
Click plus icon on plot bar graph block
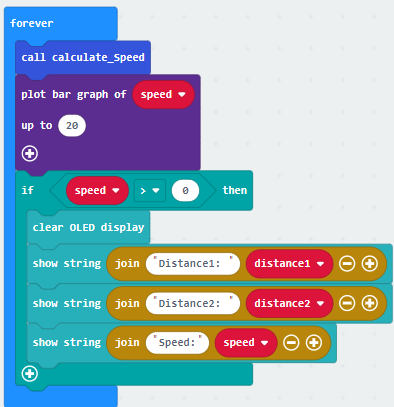[x=30, y=153]
